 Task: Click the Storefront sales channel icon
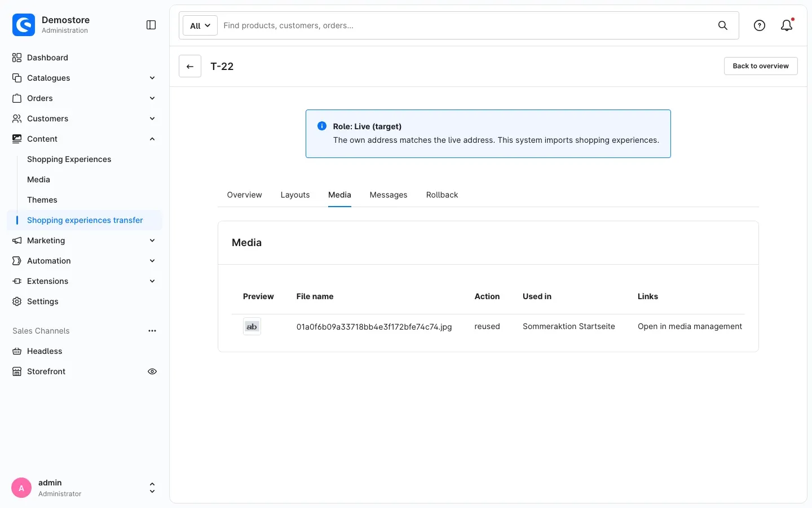(17, 371)
